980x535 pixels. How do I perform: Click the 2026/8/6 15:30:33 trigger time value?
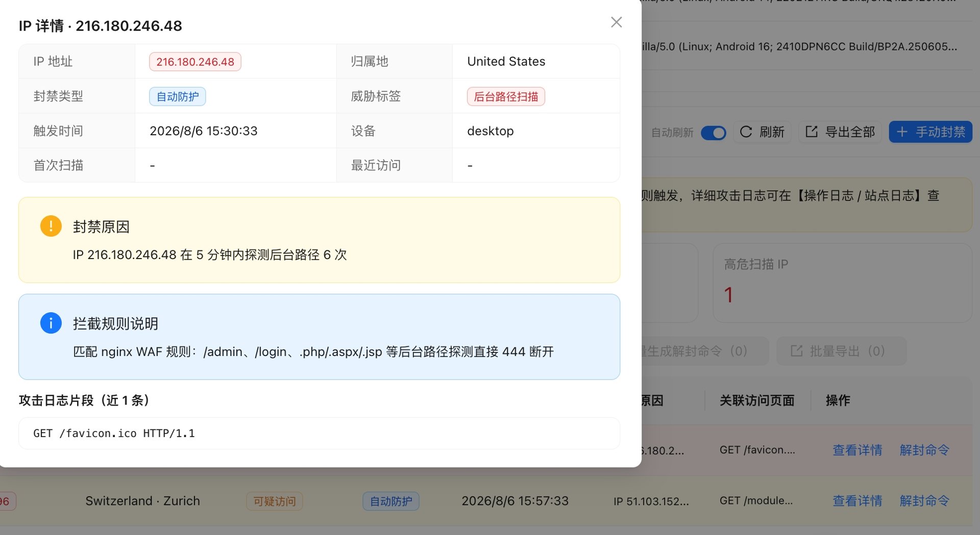coord(204,131)
